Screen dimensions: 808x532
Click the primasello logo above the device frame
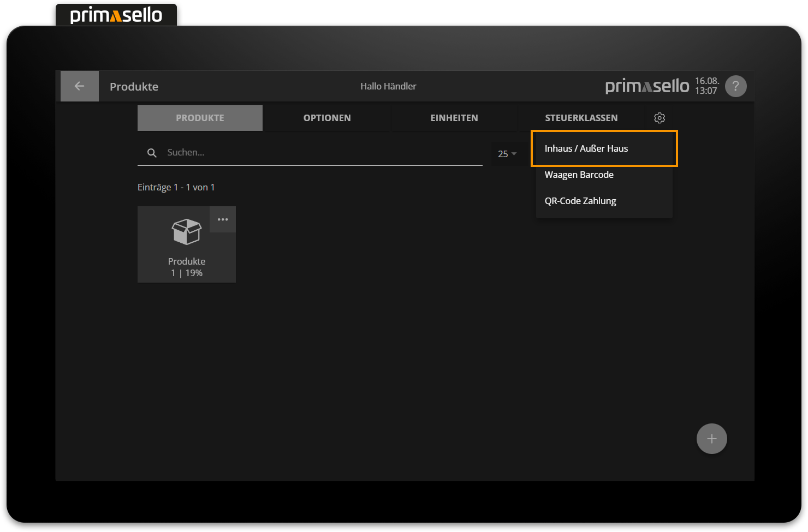(x=116, y=15)
